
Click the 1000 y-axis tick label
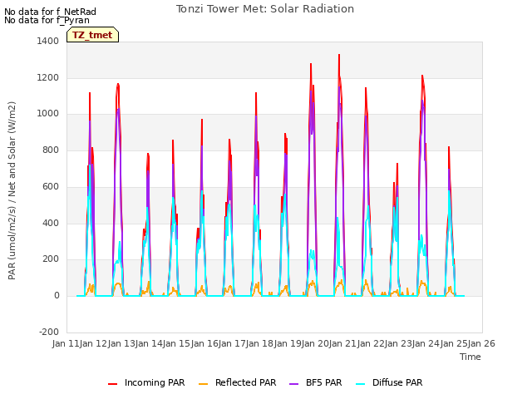point(48,114)
